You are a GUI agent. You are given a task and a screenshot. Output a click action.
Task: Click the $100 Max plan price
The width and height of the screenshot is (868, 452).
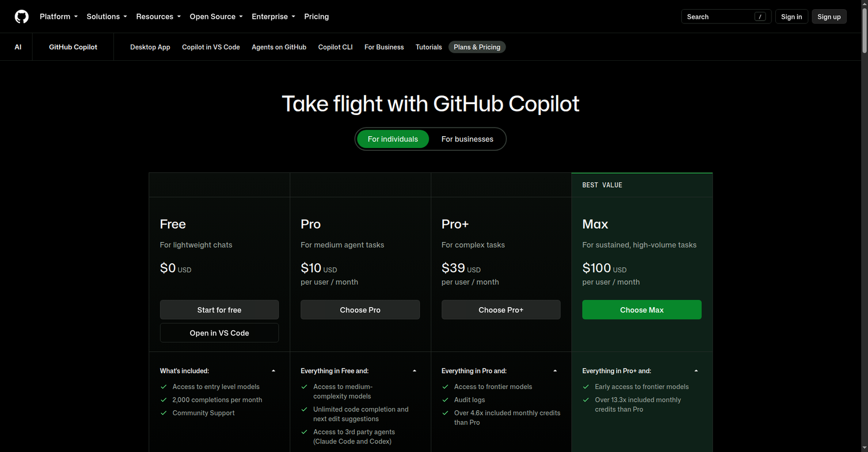coord(597,268)
